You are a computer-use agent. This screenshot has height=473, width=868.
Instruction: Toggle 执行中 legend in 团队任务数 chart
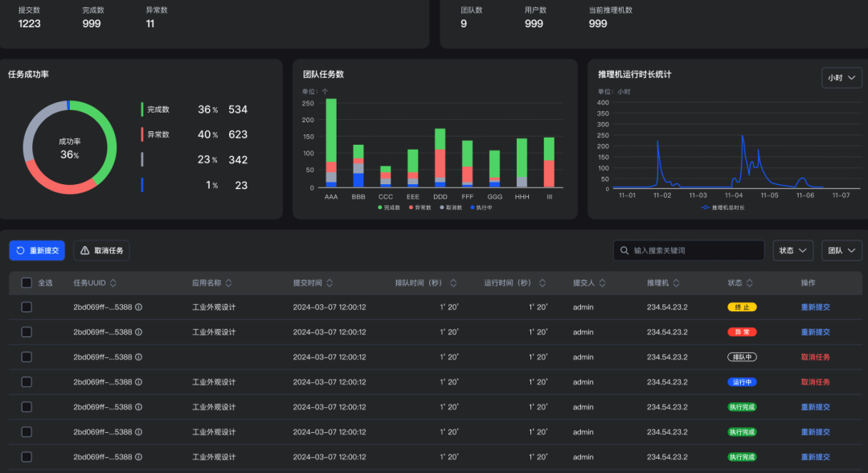[x=481, y=208]
